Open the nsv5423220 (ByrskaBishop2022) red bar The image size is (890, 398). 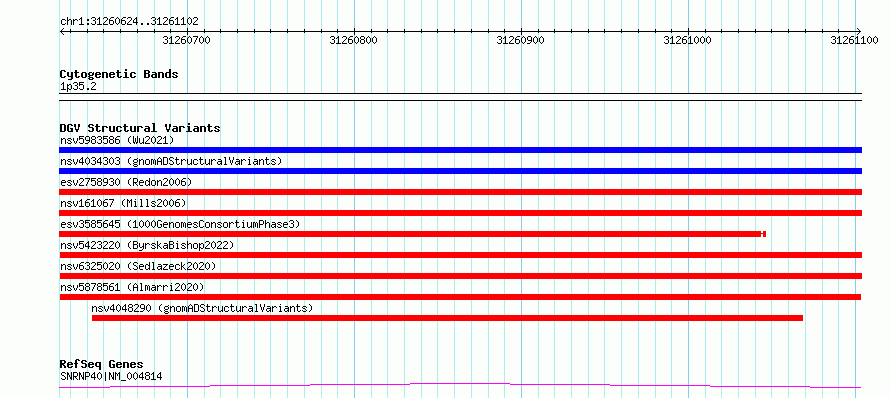[460, 255]
